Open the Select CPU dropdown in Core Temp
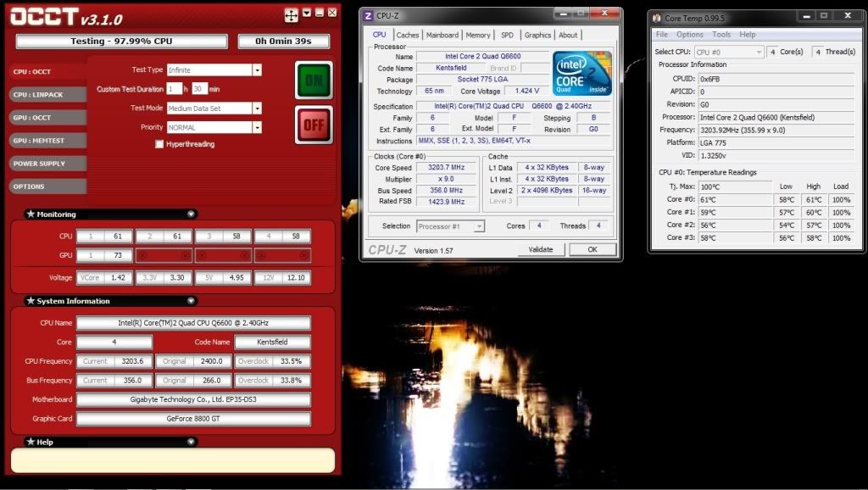Viewport: 868px width, 490px height. click(x=729, y=52)
